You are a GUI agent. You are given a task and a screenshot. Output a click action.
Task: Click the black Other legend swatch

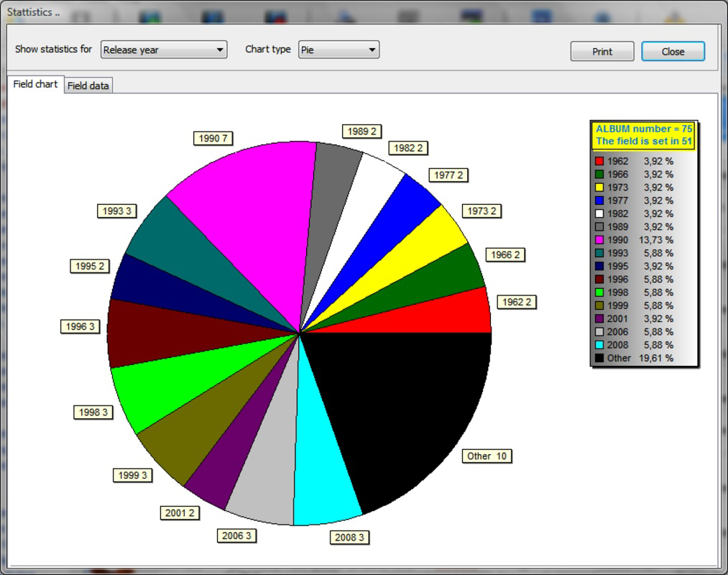[x=599, y=358]
